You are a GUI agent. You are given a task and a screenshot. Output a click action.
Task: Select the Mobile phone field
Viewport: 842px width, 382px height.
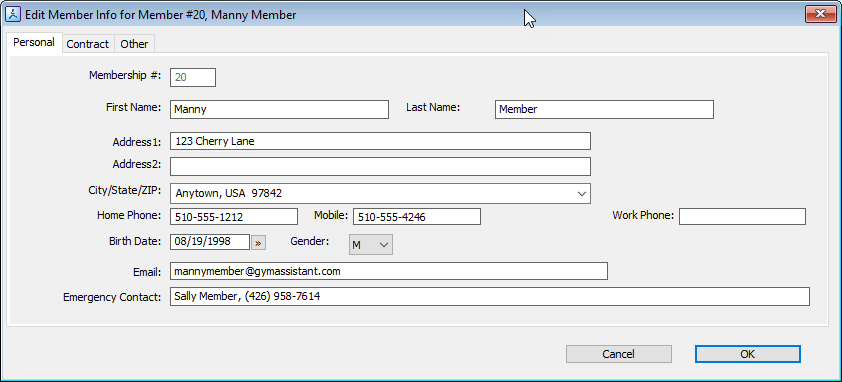click(x=417, y=217)
